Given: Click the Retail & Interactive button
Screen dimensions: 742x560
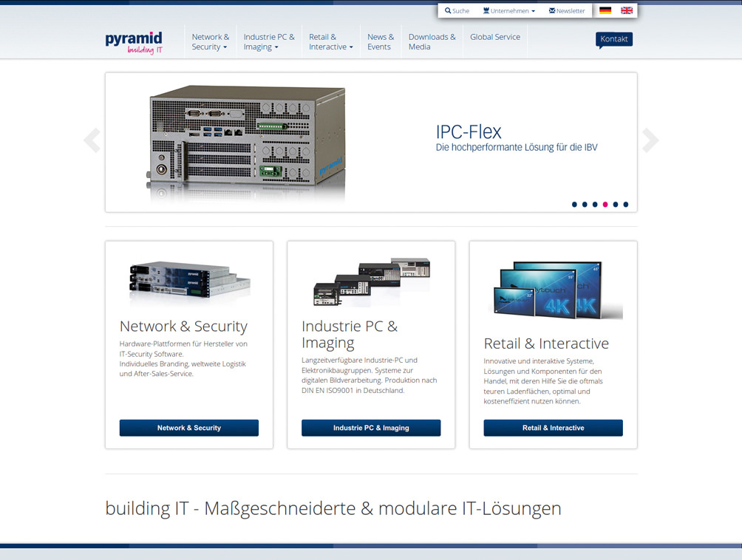Looking at the screenshot, I should 554,428.
